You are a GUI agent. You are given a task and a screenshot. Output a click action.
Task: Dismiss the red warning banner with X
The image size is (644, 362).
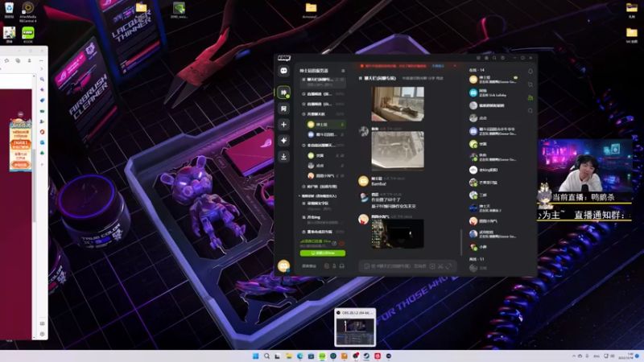point(455,66)
